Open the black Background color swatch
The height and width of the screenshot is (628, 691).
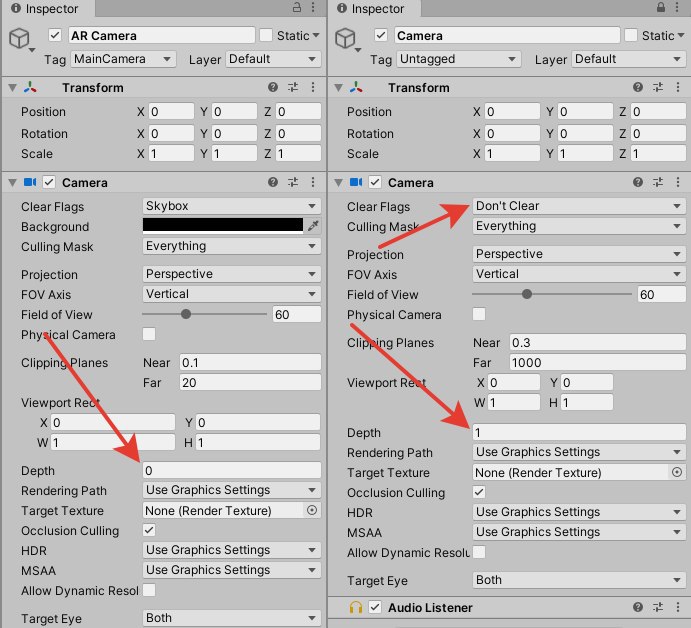tap(223, 225)
